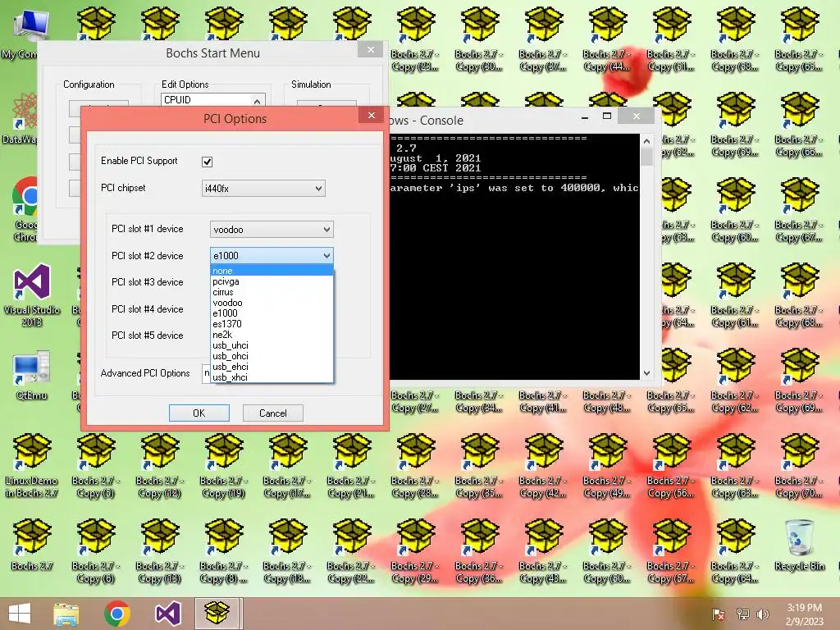
Task: Select the plain Bochs 2.7 desktop shortcut
Action: click(x=32, y=546)
